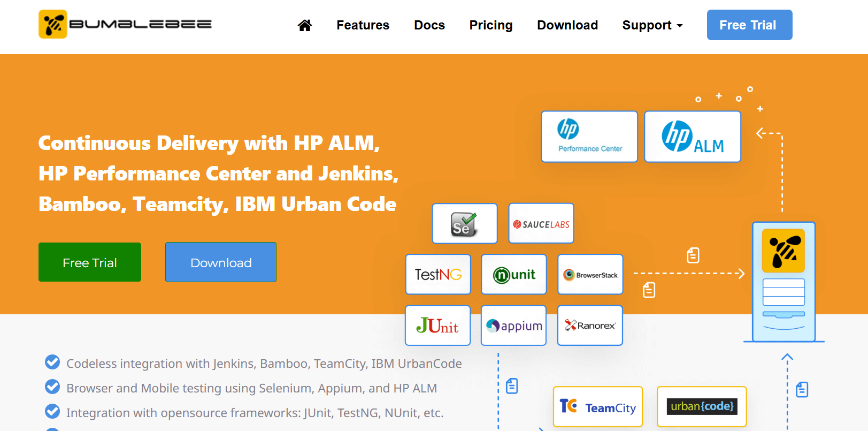Click the urban{code} logo card

(x=702, y=407)
